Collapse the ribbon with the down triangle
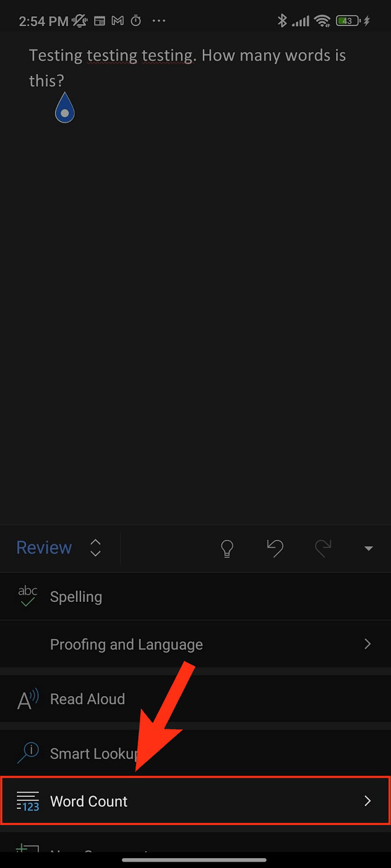The image size is (391, 868). 368,549
